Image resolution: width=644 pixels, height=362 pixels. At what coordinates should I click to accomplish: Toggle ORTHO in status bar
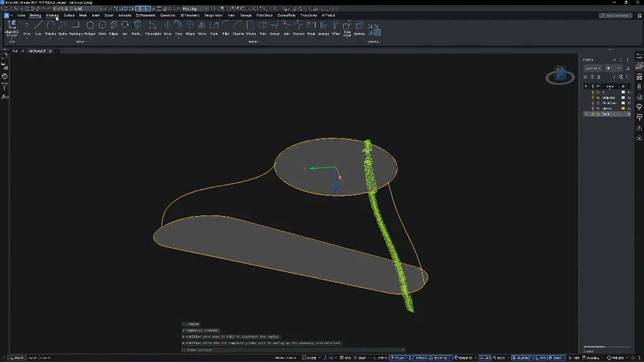(380, 358)
